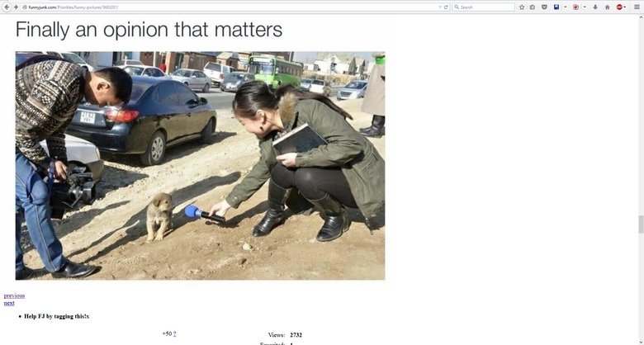This screenshot has width=644, height=345.
Task: Expand the URL history dropdown arrow
Action: coord(440,7)
